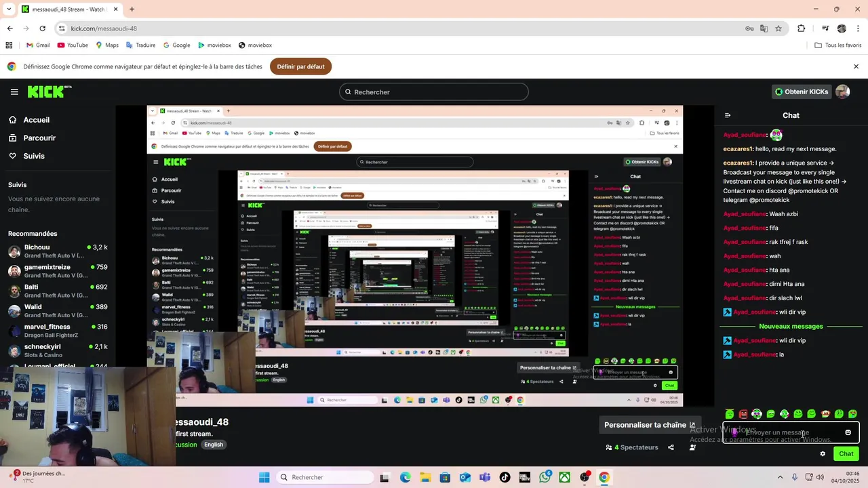Open Chrome media controls icon
The image size is (868, 488).
click(825, 28)
